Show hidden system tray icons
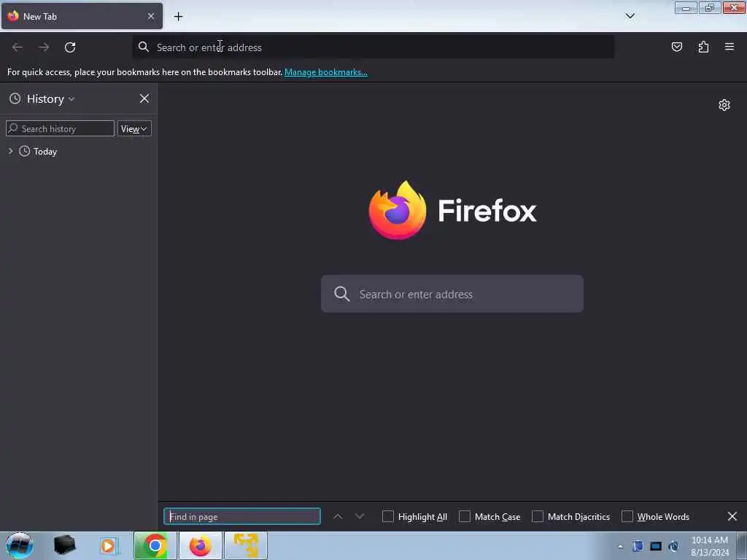Image resolution: width=747 pixels, height=560 pixels. (620, 546)
